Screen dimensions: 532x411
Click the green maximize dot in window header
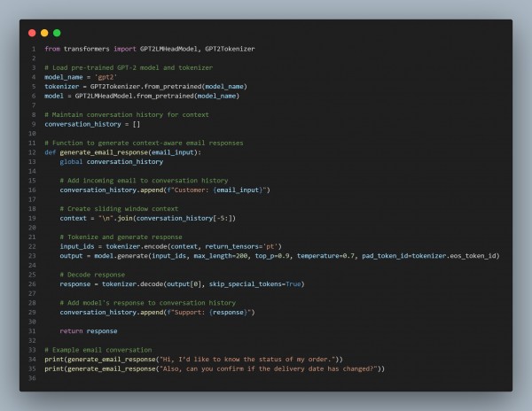pyautogui.click(x=57, y=33)
